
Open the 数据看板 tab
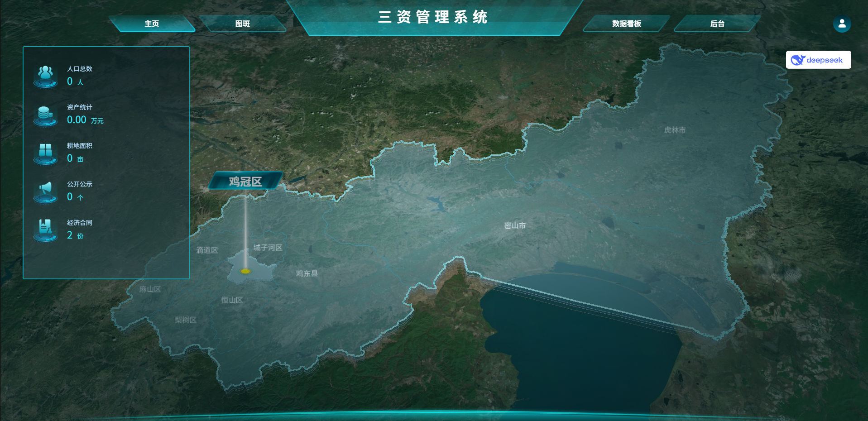pos(627,24)
